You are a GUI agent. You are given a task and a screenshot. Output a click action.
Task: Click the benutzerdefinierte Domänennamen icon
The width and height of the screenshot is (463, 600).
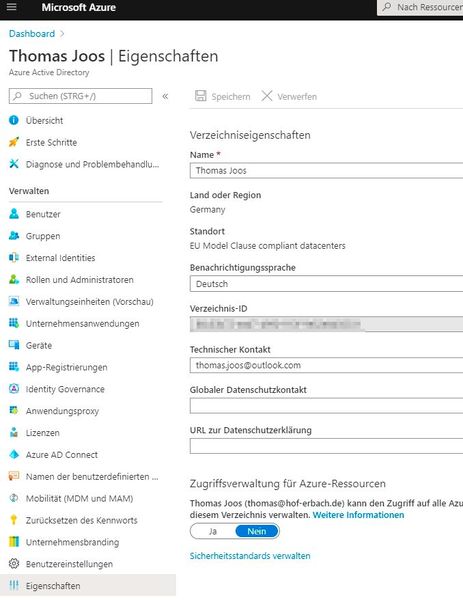pyautogui.click(x=14, y=476)
